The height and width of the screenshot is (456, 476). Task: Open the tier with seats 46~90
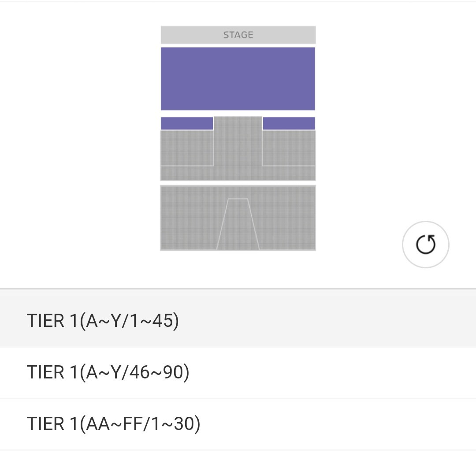click(x=238, y=372)
